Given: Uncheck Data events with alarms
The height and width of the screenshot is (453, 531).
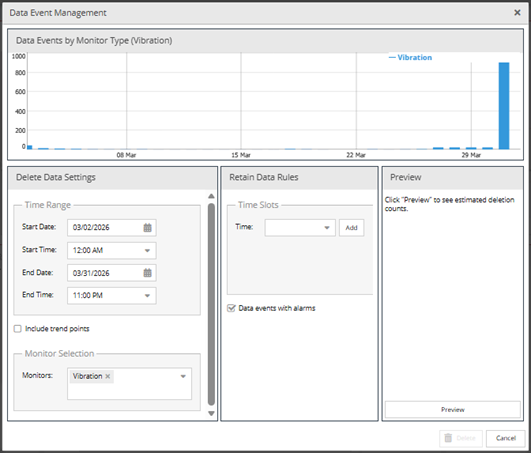Looking at the screenshot, I should pyautogui.click(x=231, y=308).
